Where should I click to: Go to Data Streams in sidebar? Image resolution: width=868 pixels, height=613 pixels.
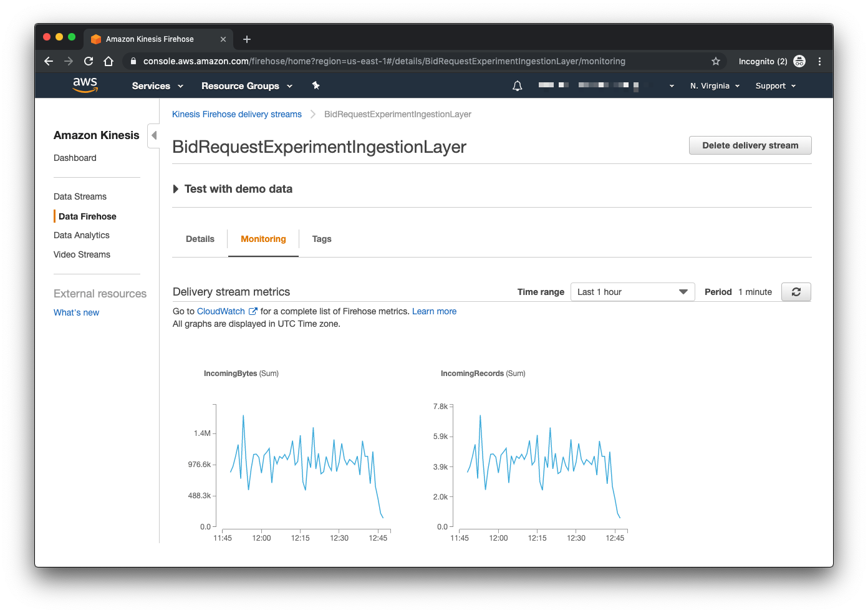tap(80, 196)
